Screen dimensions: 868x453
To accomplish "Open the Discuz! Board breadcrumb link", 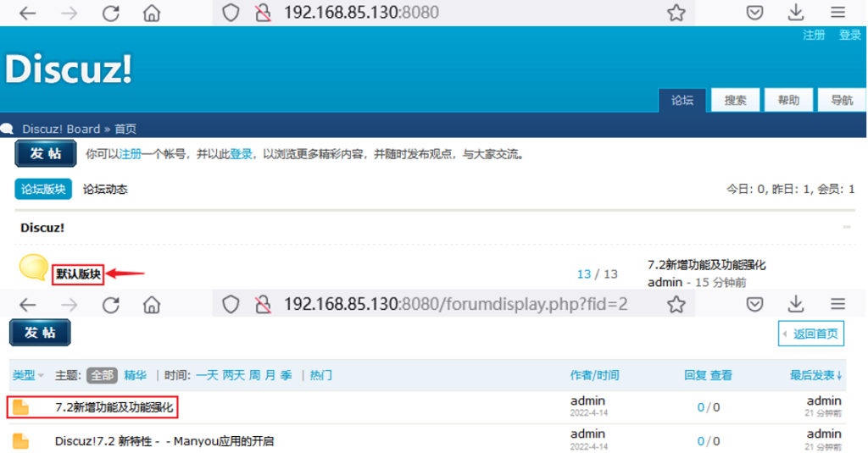I will 61,129.
